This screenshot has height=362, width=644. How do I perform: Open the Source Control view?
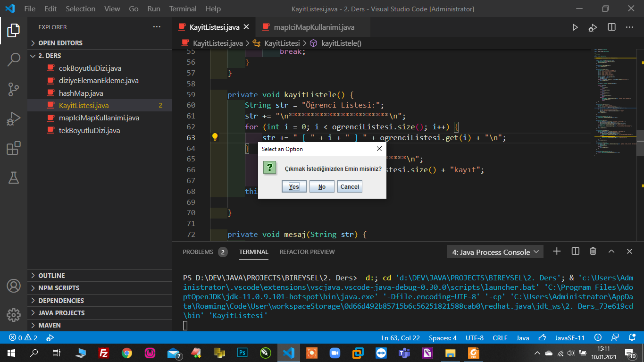pos(14,89)
